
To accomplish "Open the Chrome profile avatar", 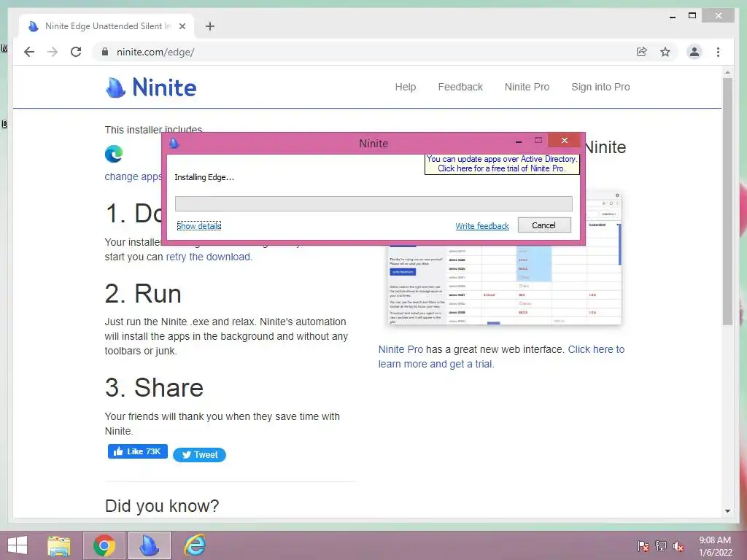I will [x=694, y=52].
